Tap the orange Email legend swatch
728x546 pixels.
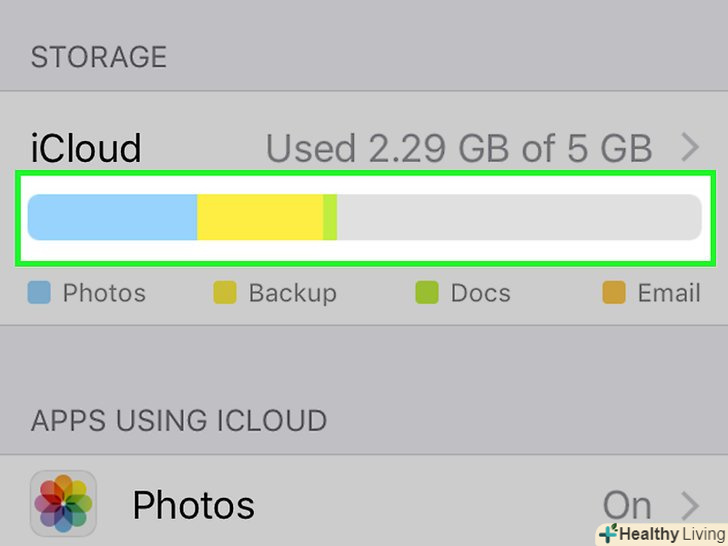[613, 293]
